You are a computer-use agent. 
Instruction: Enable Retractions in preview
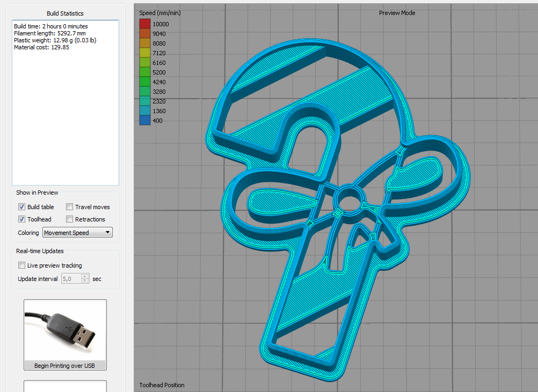coord(70,219)
